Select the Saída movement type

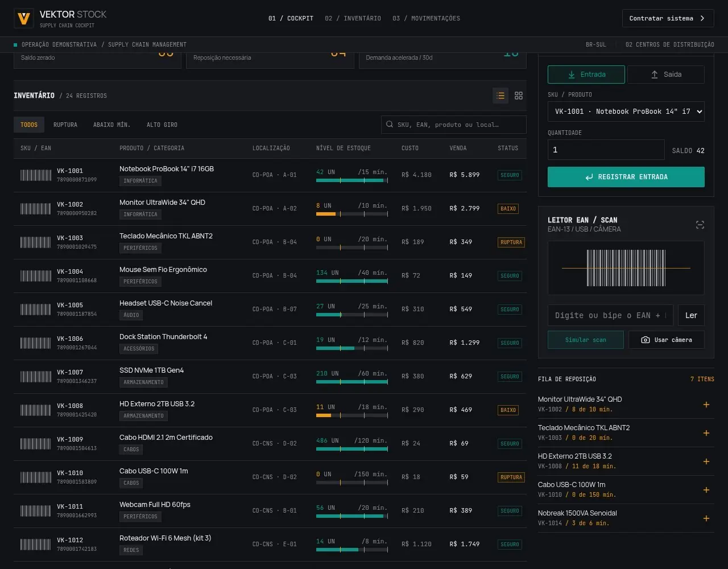tap(666, 75)
